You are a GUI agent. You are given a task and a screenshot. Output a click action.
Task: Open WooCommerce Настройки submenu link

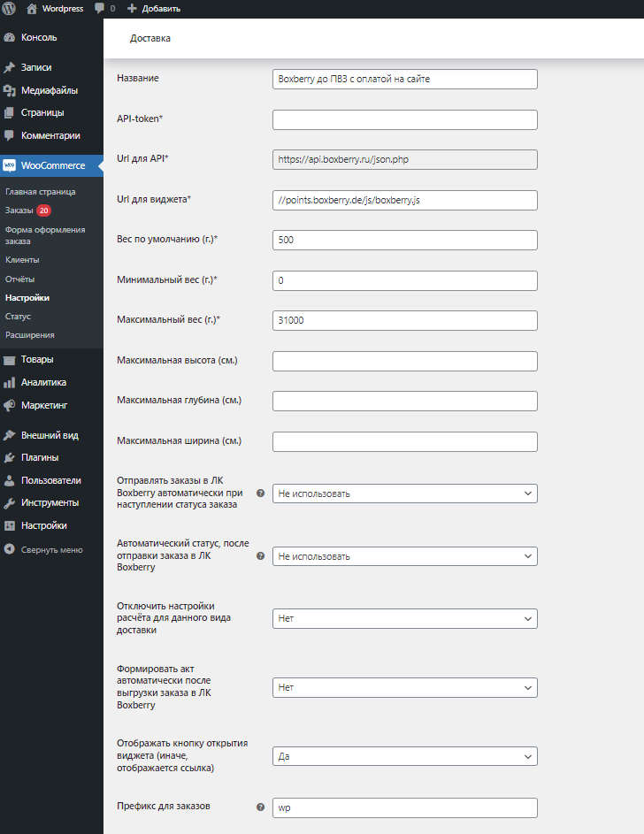pyautogui.click(x=27, y=298)
